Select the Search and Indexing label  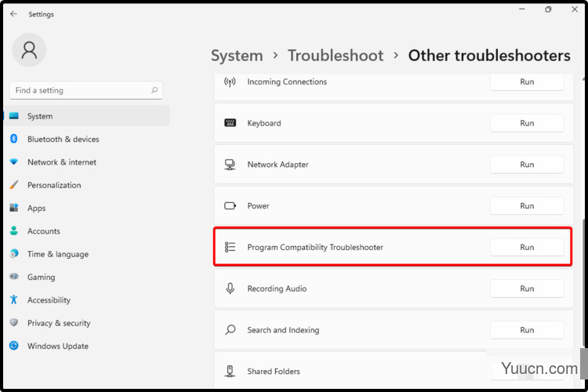(283, 330)
